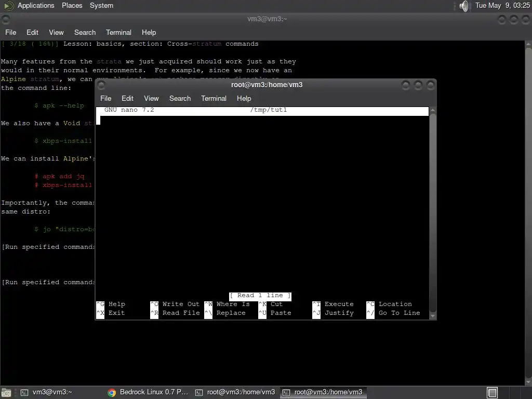Click the ^/ Go To Line shortcut in nano
This screenshot has height=399, width=532.
[x=393, y=313]
